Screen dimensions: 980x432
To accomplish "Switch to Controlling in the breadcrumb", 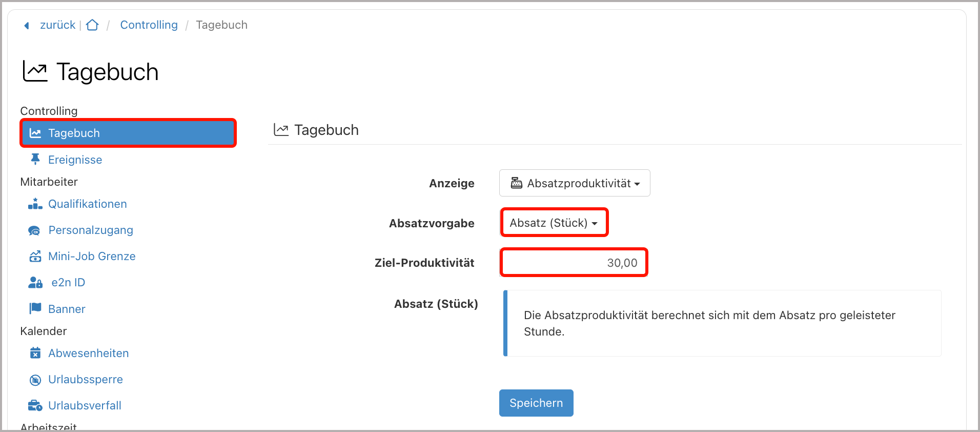I will 149,25.
